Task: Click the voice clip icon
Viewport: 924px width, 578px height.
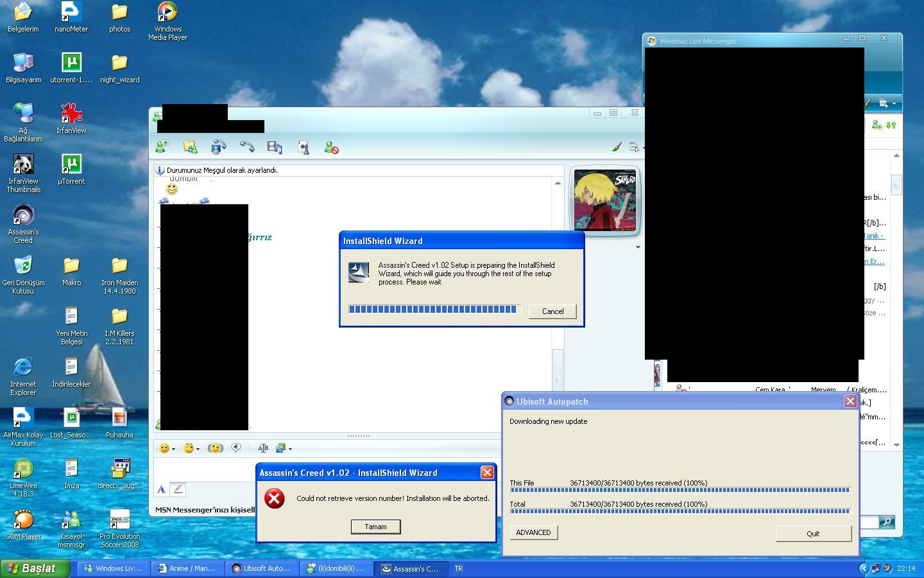Action: tap(236, 448)
